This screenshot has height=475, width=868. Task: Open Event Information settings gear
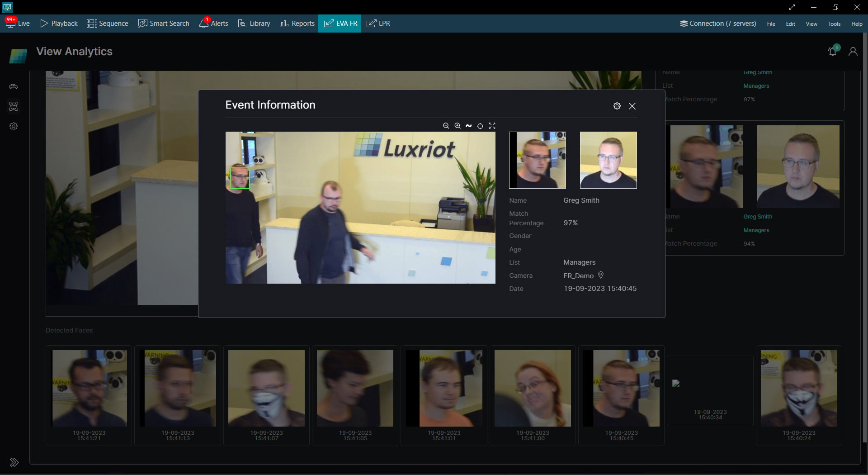pyautogui.click(x=617, y=106)
